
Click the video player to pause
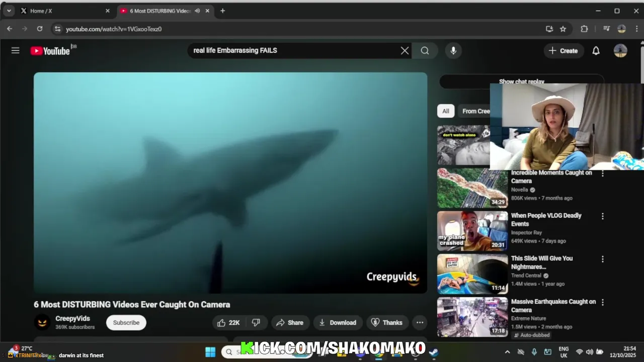click(230, 183)
